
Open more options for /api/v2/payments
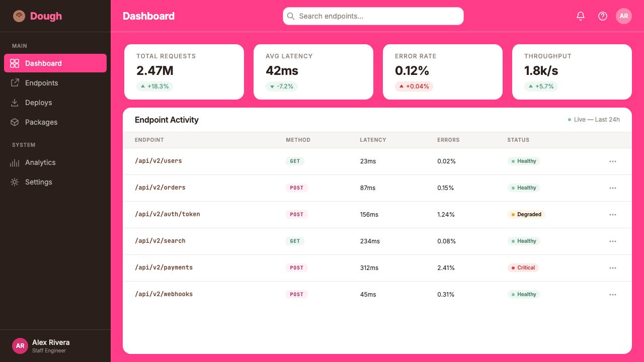613,268
